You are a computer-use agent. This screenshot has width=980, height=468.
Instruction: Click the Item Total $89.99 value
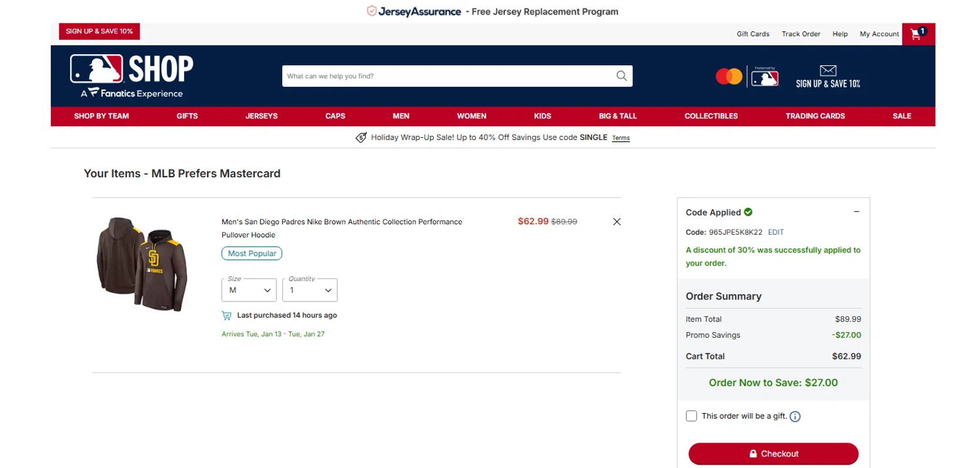tap(848, 320)
